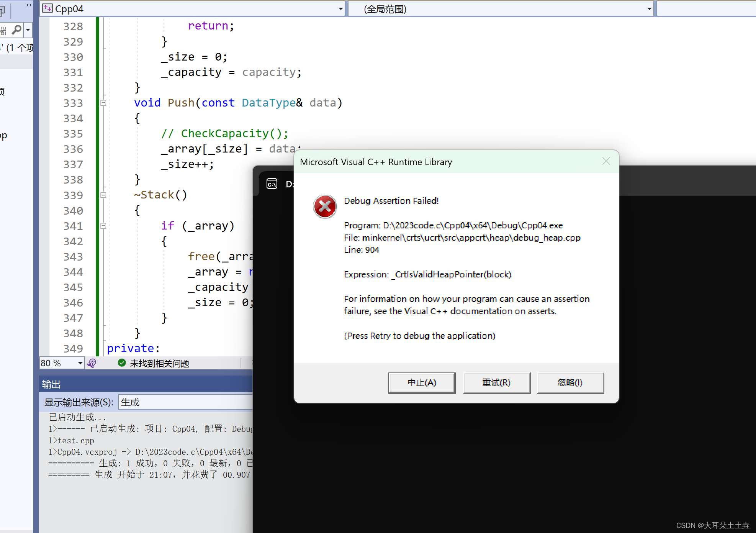Viewport: 756px width, 533px height.
Task: Click the Retry 重试(R) button
Action: tap(497, 382)
